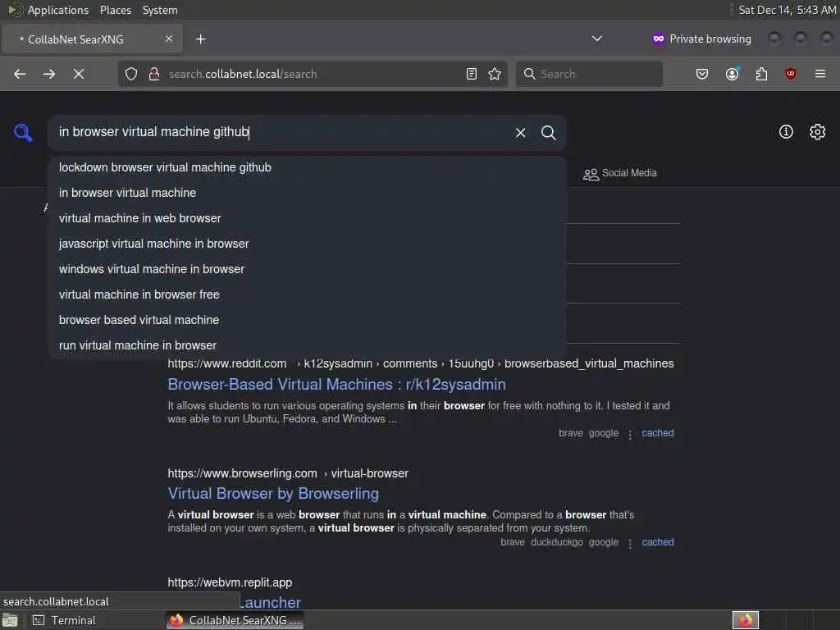Select CollabNet SearXNG taskbar window button
Viewport: 840px width, 630px height.
[235, 620]
